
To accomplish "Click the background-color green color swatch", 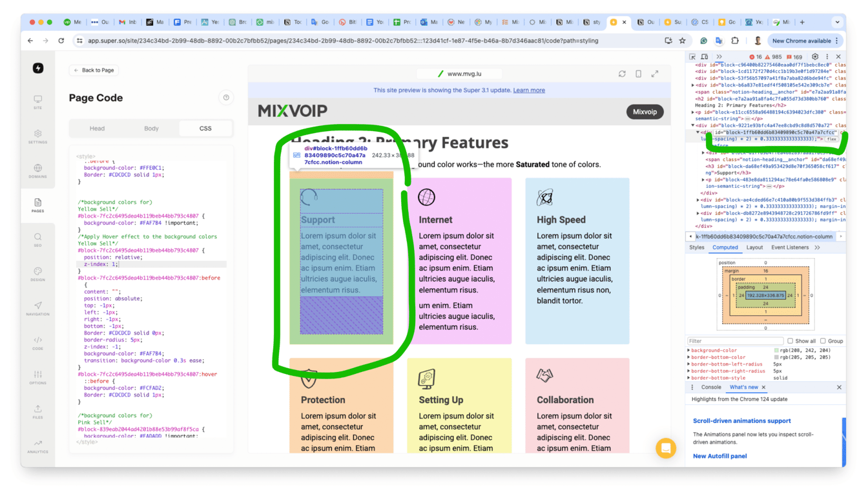I will point(776,351).
